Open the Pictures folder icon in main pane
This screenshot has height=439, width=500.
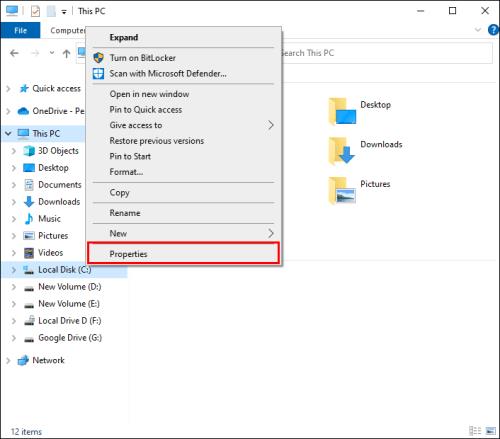point(342,191)
